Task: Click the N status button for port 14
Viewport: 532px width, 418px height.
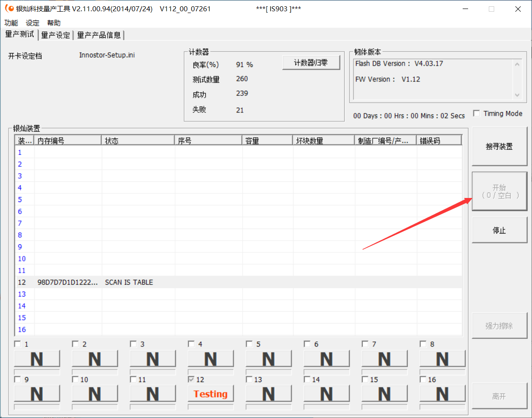Action: [326, 394]
